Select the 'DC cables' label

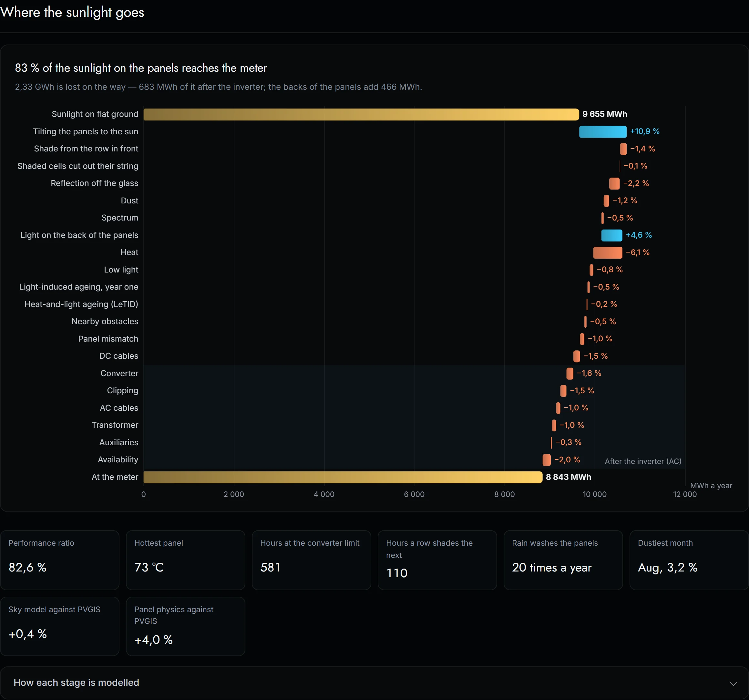coord(119,356)
